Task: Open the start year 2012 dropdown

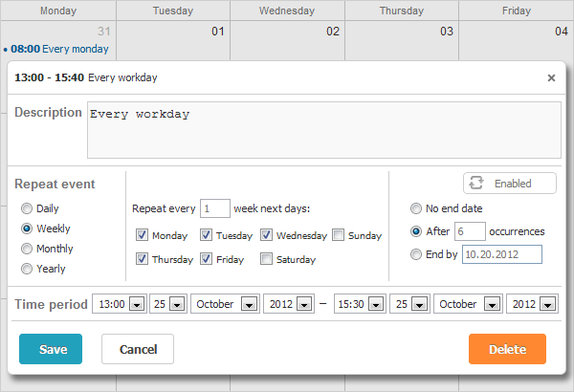Action: [x=289, y=304]
